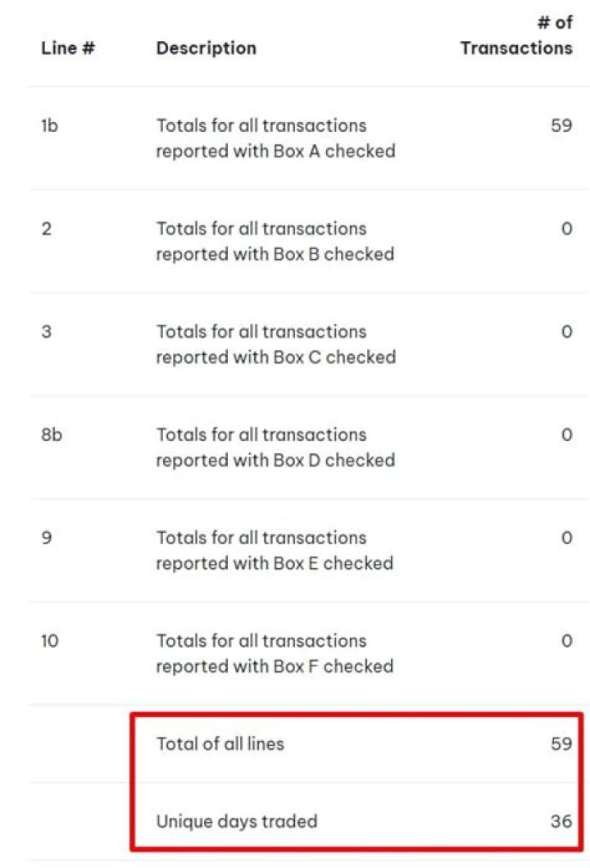Select the Box B checked description

[x=275, y=242]
